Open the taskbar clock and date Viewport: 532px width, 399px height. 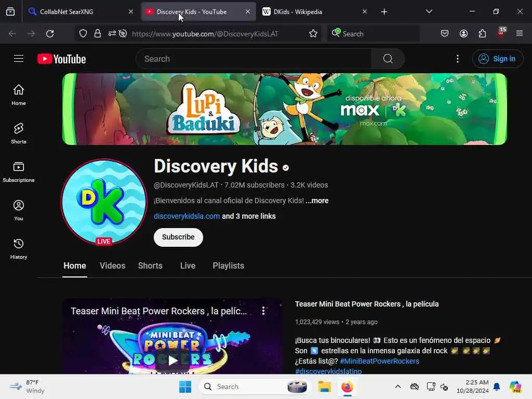473,387
